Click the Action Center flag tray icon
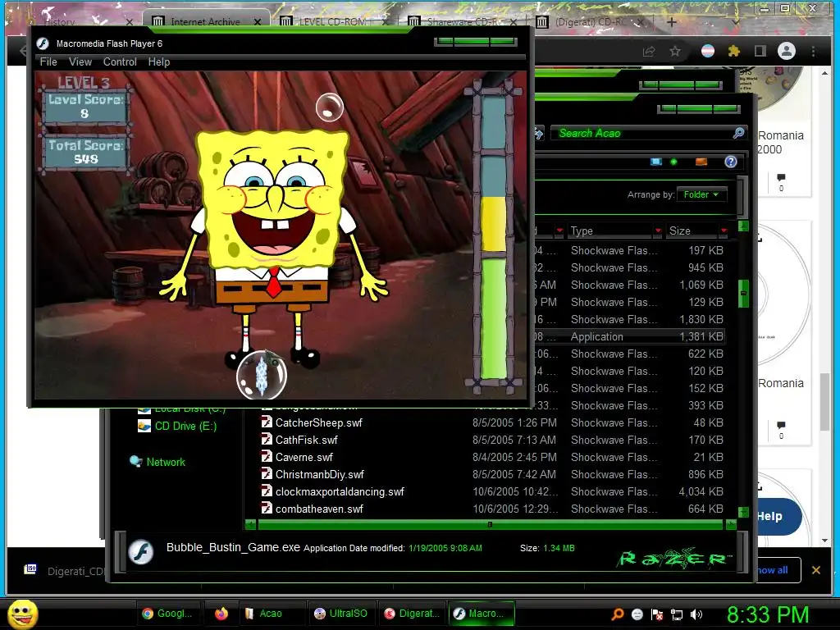Image resolution: width=840 pixels, height=630 pixels. [657, 614]
